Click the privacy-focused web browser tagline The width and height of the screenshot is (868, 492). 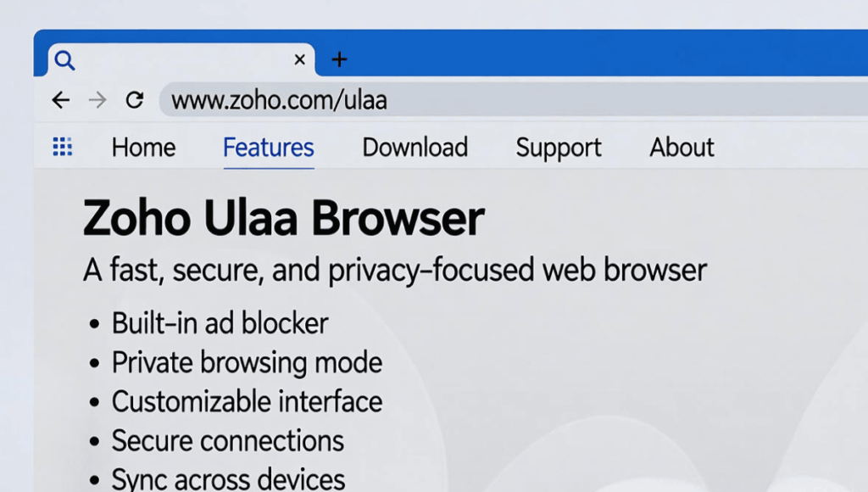point(394,271)
